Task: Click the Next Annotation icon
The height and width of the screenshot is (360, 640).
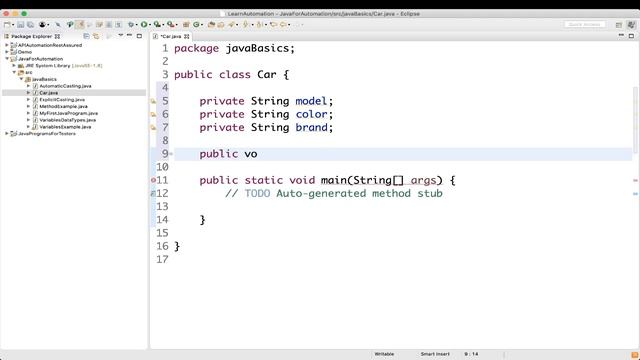Action: pos(246,25)
